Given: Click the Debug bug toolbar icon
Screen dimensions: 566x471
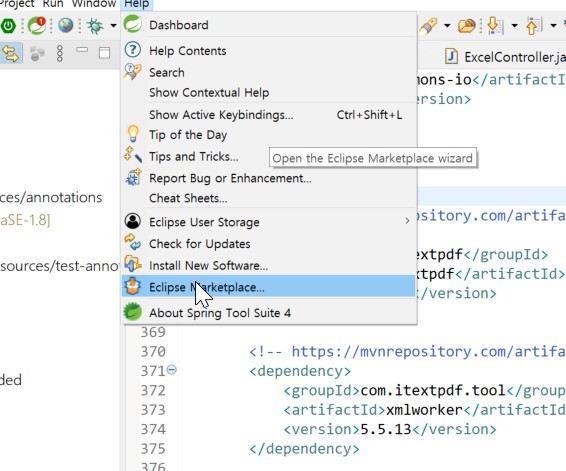Looking at the screenshot, I should tap(95, 26).
